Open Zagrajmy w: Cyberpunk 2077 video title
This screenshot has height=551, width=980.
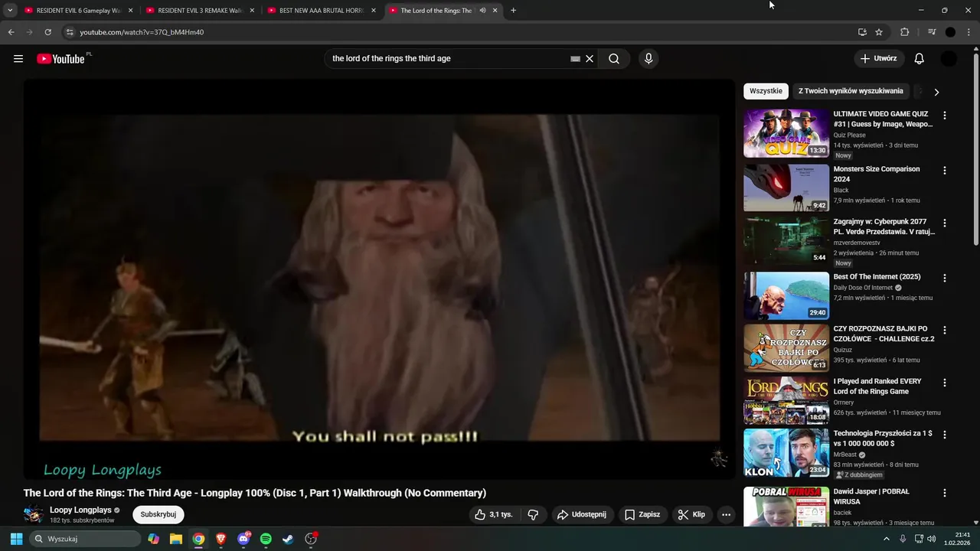[884, 227]
